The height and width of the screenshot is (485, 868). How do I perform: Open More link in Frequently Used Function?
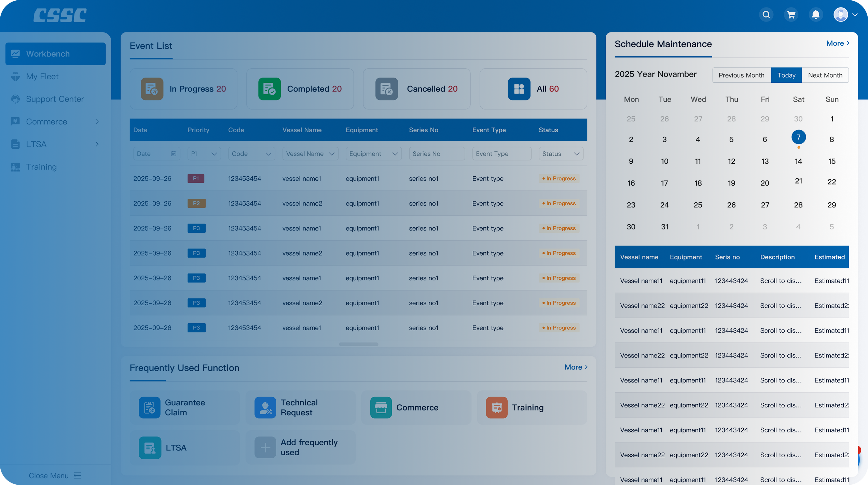coord(576,367)
